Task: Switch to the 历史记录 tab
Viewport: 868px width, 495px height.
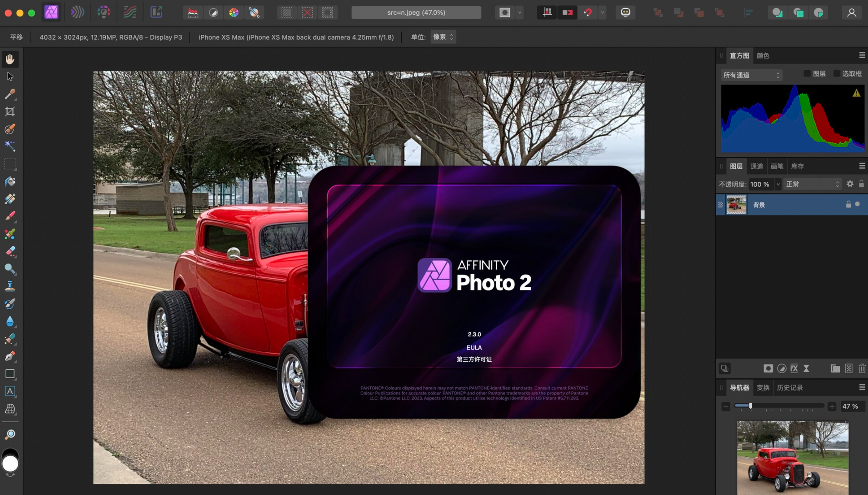Action: (790, 388)
